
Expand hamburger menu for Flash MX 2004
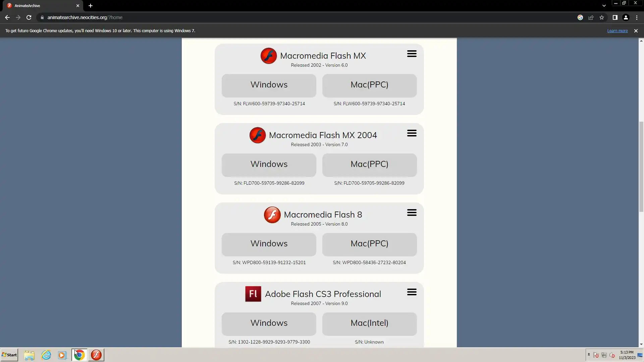click(x=412, y=133)
